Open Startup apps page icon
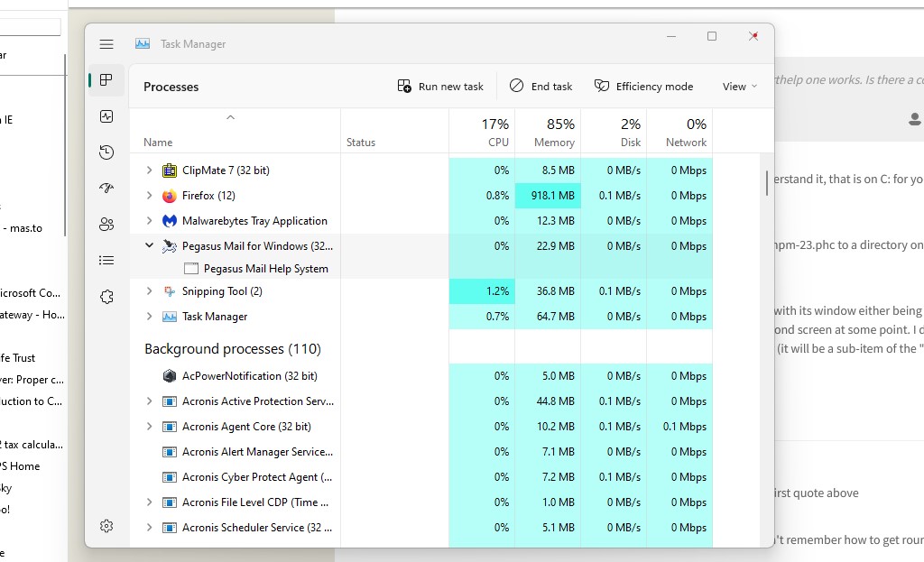The width and height of the screenshot is (924, 562). (106, 189)
